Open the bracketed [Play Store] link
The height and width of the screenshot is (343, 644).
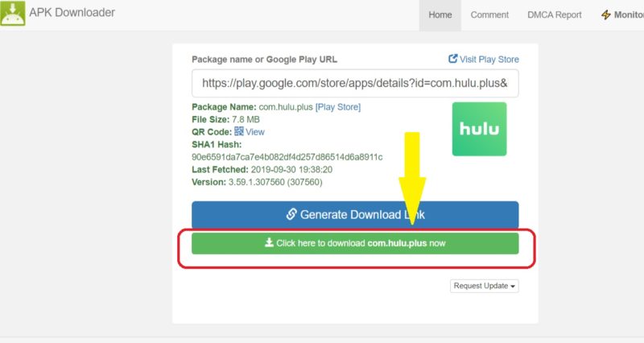tap(337, 107)
